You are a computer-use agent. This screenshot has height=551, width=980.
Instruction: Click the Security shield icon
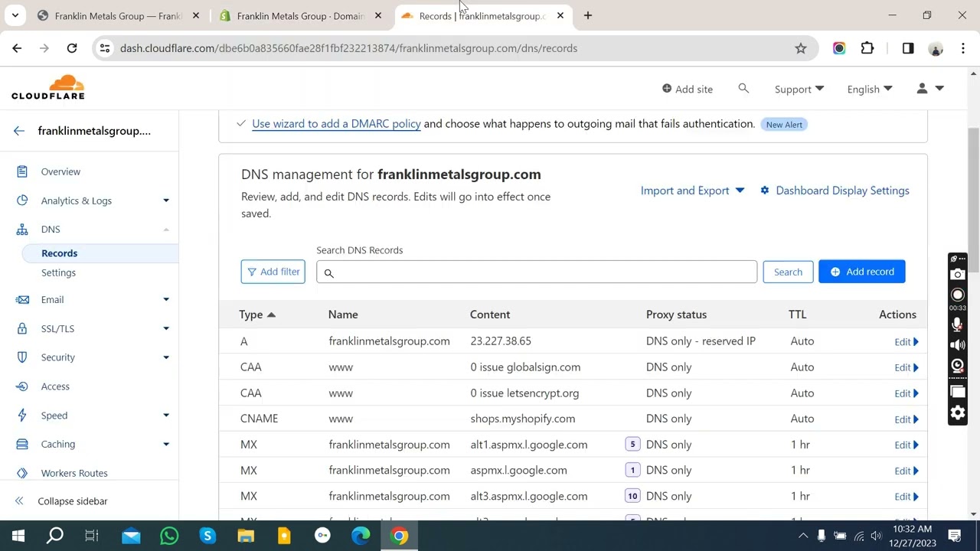(22, 357)
